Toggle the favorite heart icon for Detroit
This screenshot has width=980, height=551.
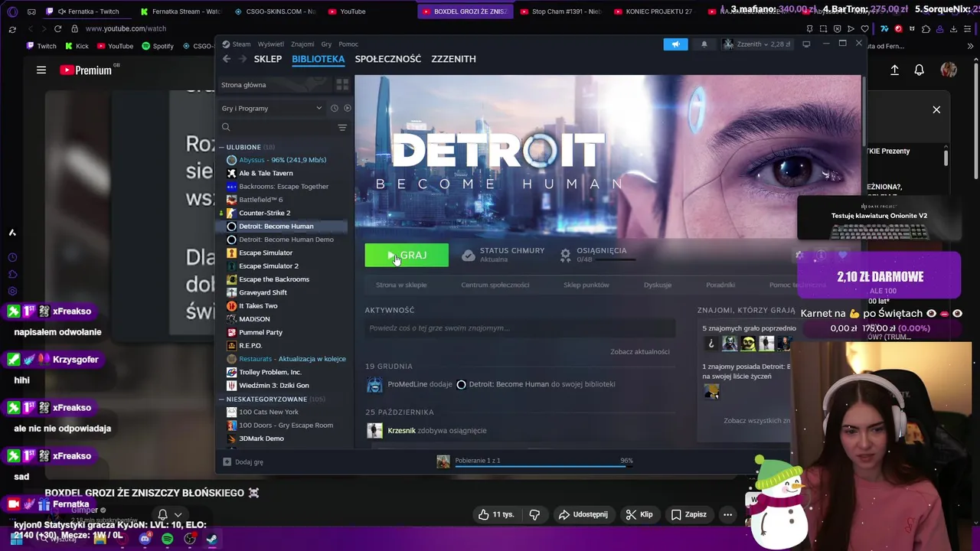pos(842,256)
